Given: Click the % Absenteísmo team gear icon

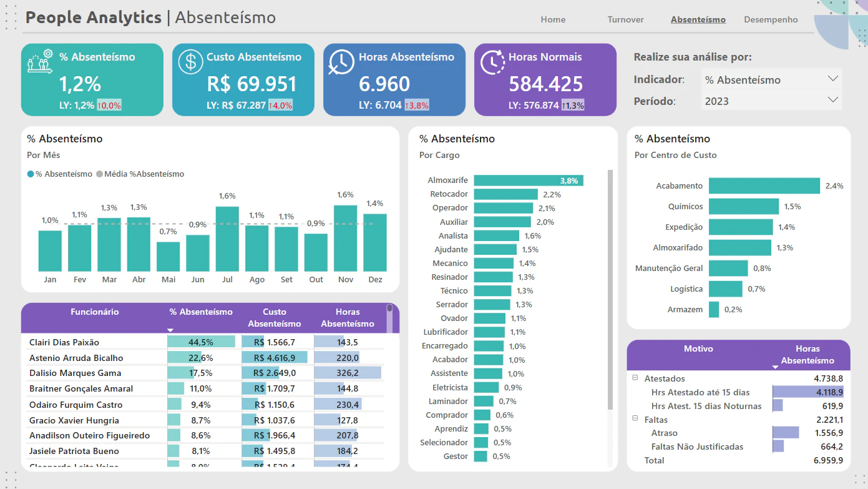Looking at the screenshot, I should 41,61.
